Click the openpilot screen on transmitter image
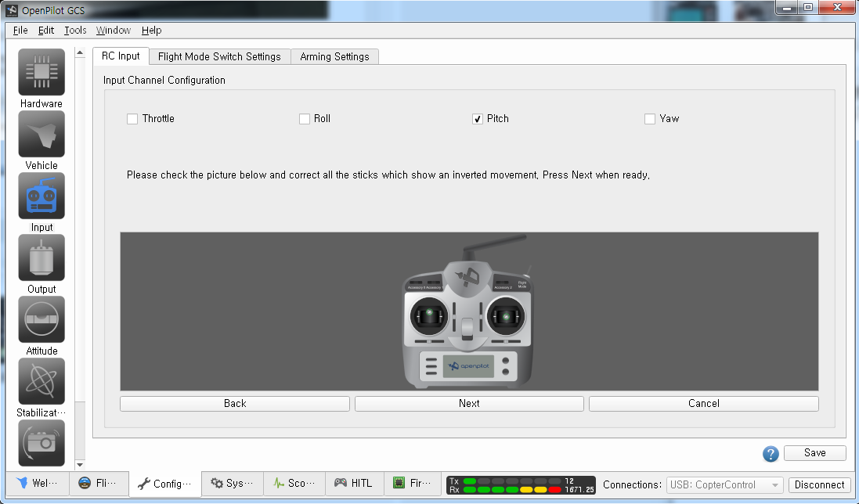 [x=468, y=366]
